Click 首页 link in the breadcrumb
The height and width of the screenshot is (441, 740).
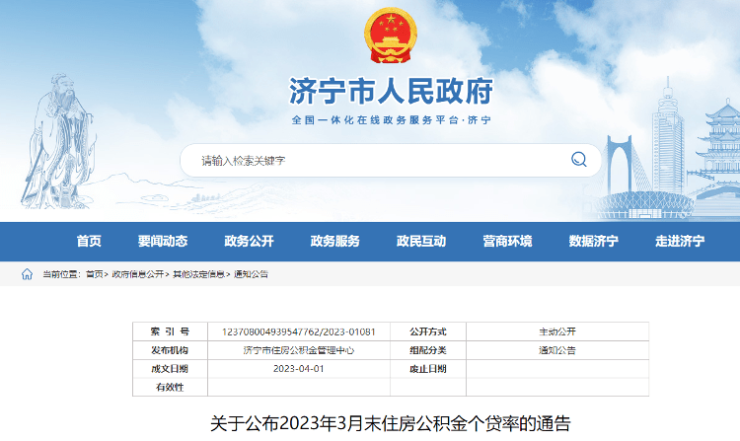point(94,274)
